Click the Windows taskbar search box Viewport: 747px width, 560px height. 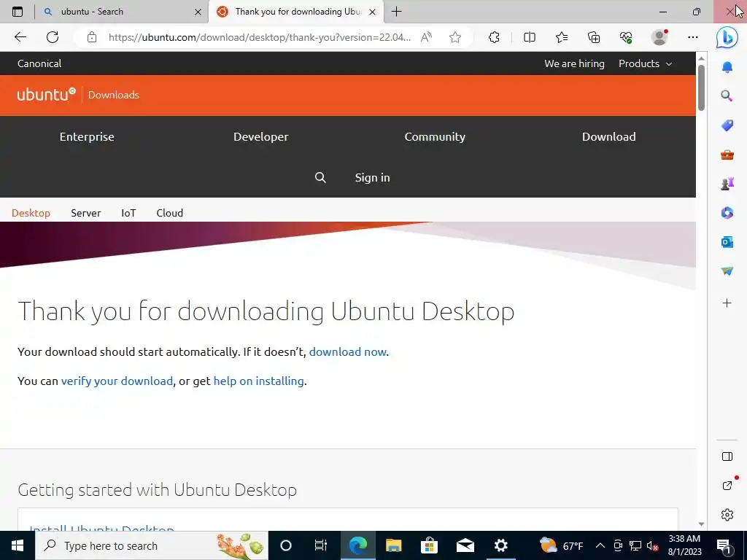(152, 545)
